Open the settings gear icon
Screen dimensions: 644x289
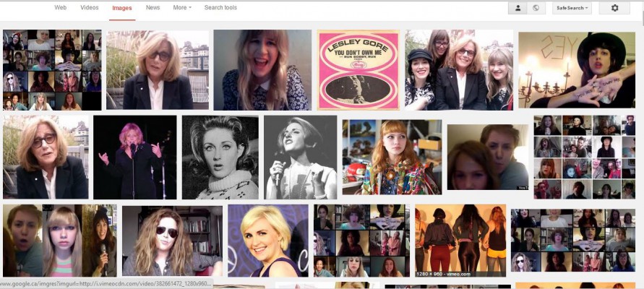[x=615, y=8]
